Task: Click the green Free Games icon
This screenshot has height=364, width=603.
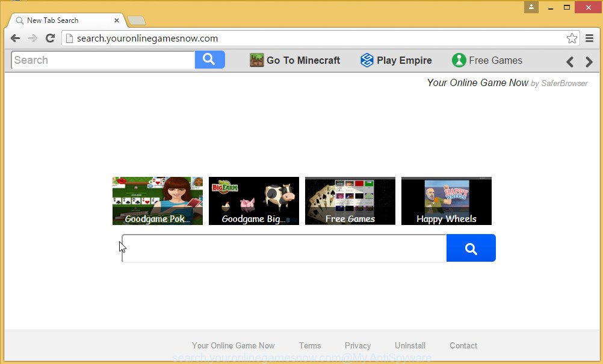Action: point(459,60)
